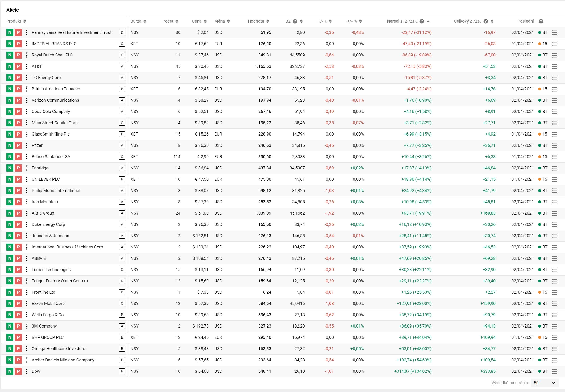Open the three-dot menu for Coca-Cola Company

[27, 112]
